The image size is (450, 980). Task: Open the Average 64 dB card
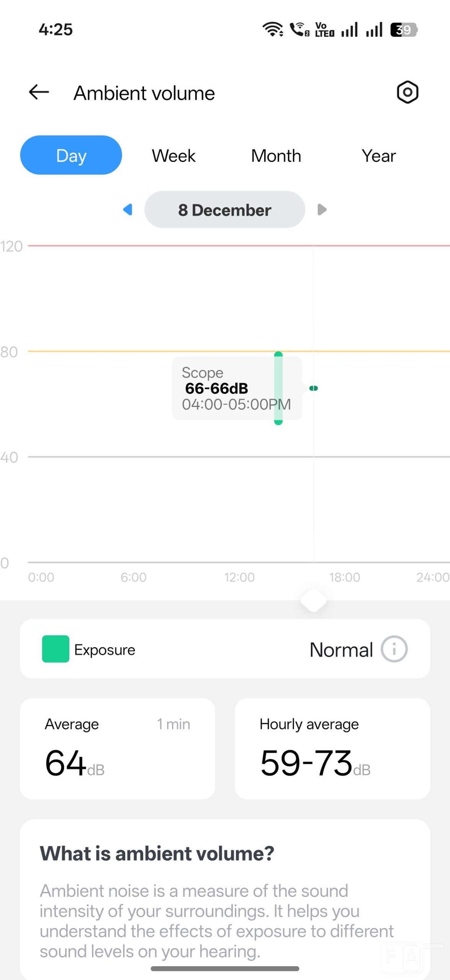[x=117, y=748]
